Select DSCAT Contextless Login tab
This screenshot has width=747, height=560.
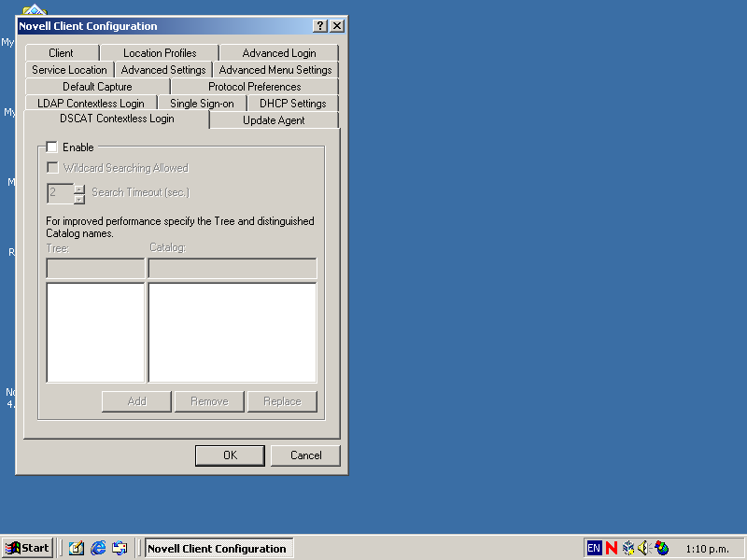[x=117, y=119]
